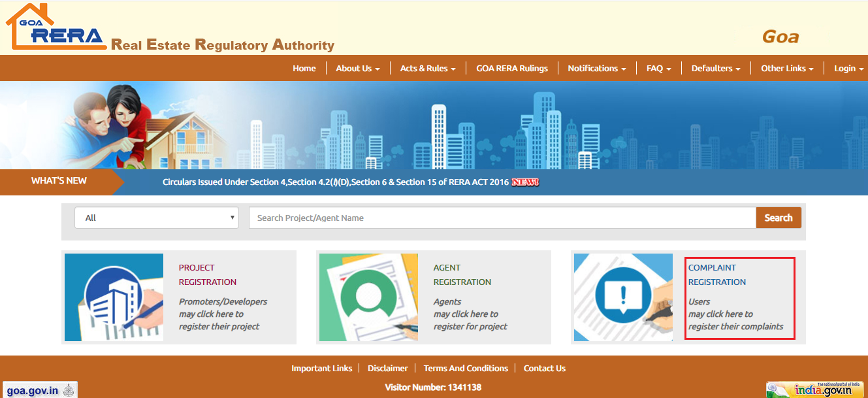The image size is (868, 398).
Task: Open the All search category dropdown
Action: (156, 217)
